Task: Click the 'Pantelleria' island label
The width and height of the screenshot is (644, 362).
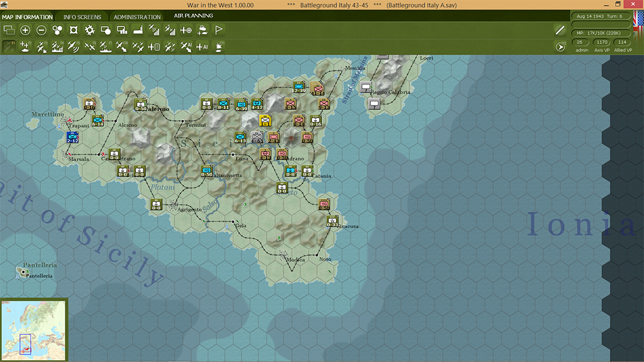Action: coord(40,265)
